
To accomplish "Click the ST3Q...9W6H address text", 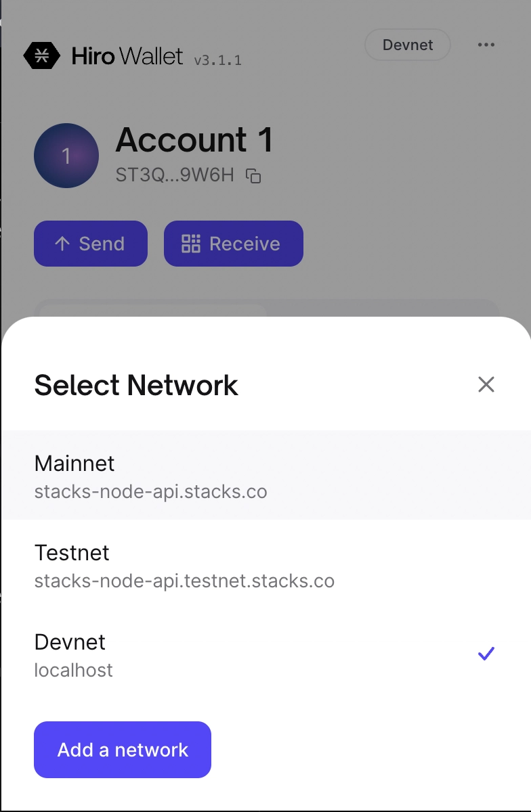I will (x=175, y=176).
